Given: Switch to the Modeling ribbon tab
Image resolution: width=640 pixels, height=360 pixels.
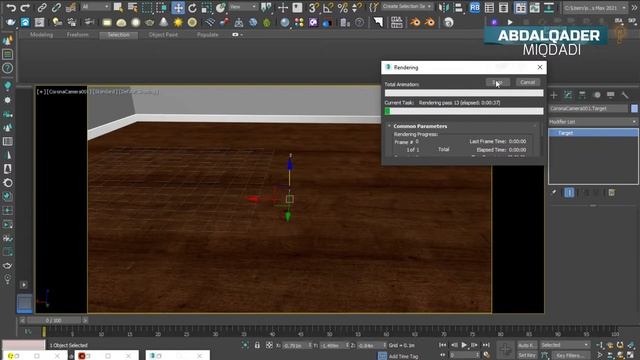Looking at the screenshot, I should (x=41, y=35).
